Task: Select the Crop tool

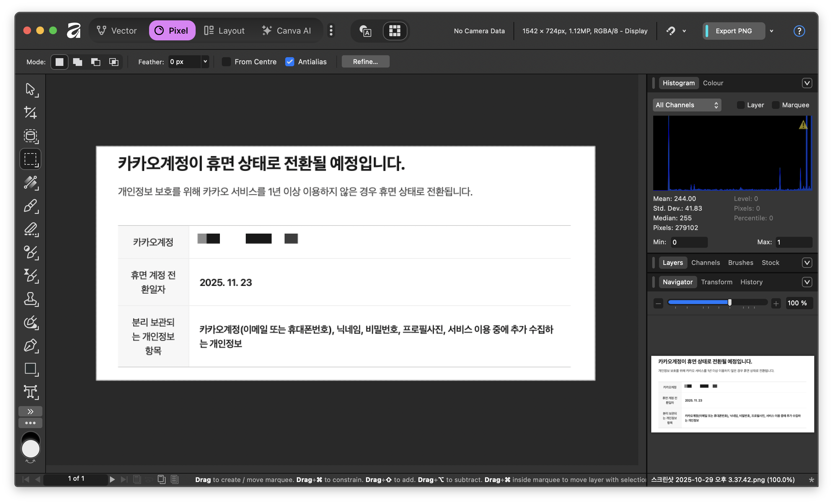Action: pyautogui.click(x=30, y=112)
